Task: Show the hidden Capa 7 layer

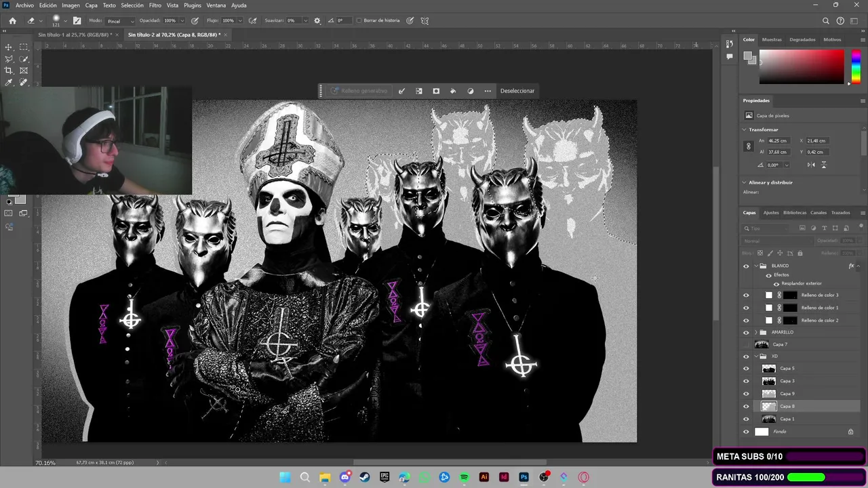Action: [746, 344]
